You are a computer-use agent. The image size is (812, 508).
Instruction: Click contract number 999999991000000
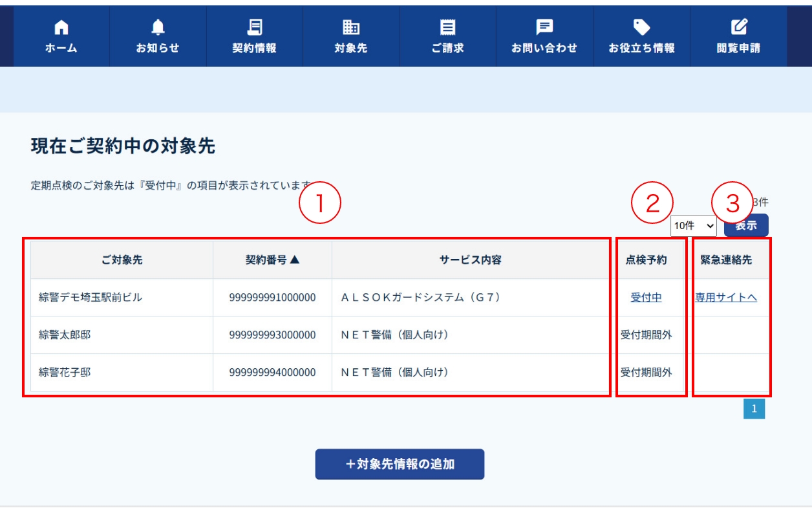click(x=272, y=298)
